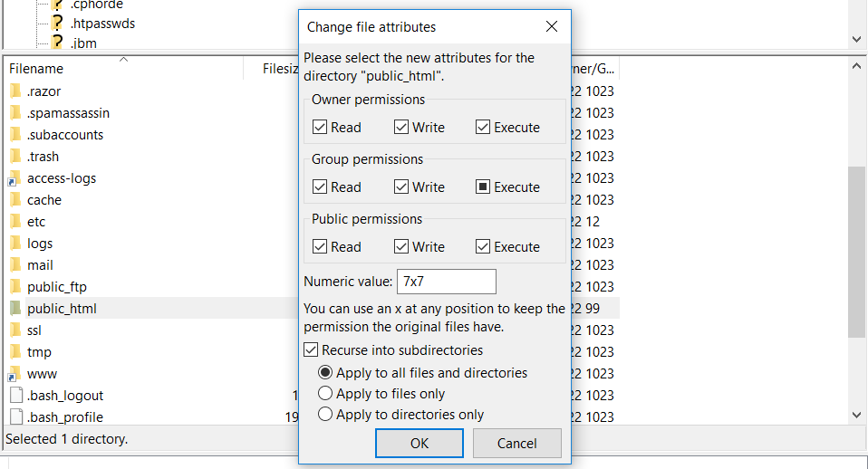The image size is (868, 469).
Task: Click OK to apply attributes
Action: pos(420,444)
